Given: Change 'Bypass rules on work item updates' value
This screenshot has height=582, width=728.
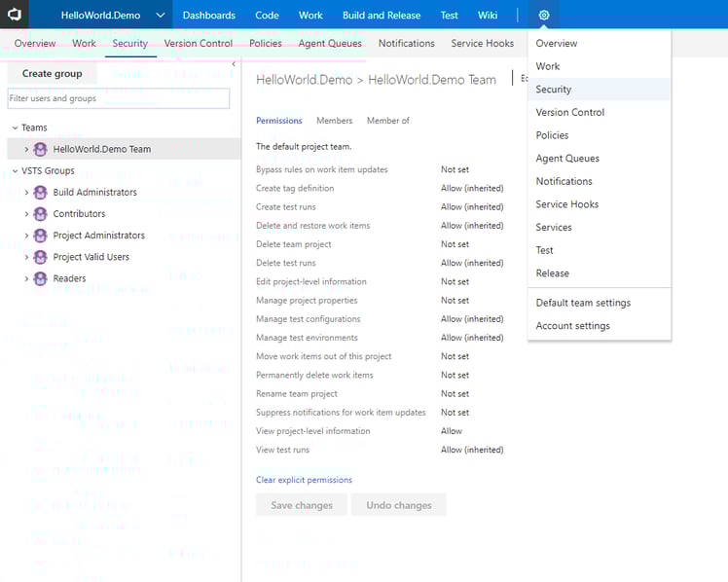Looking at the screenshot, I should coord(455,169).
